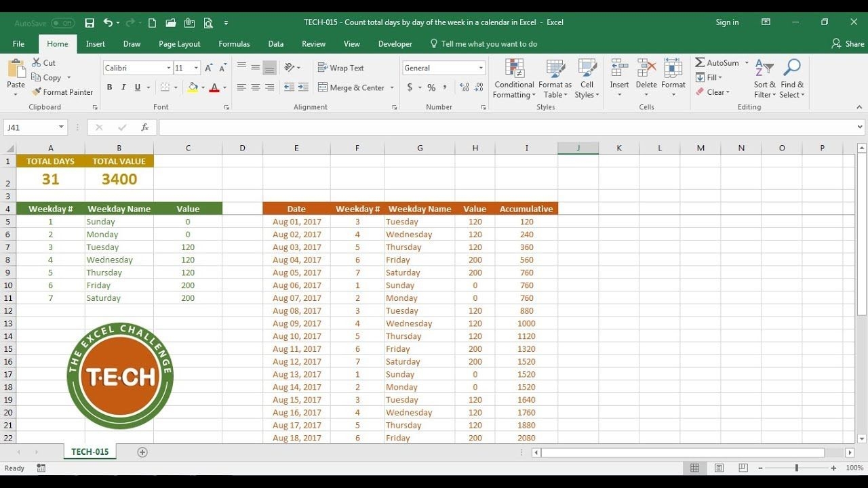The width and height of the screenshot is (868, 488).
Task: Click the Paste clipboard icon
Action: point(16,69)
